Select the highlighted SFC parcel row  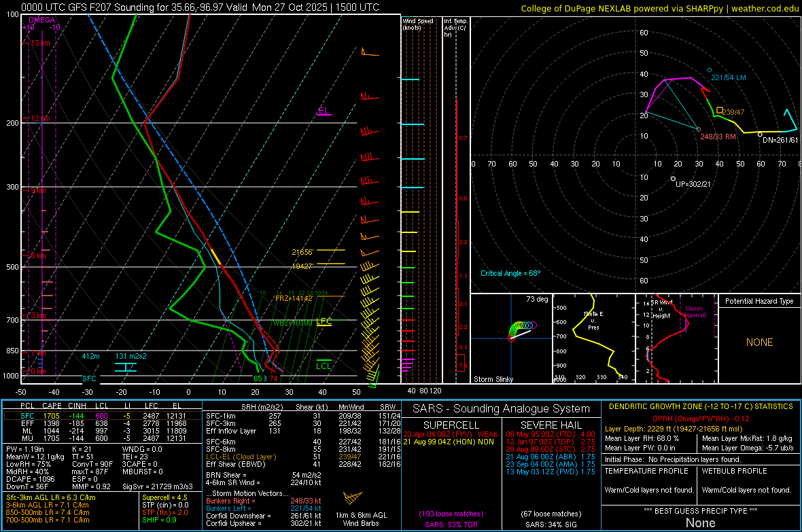point(103,416)
